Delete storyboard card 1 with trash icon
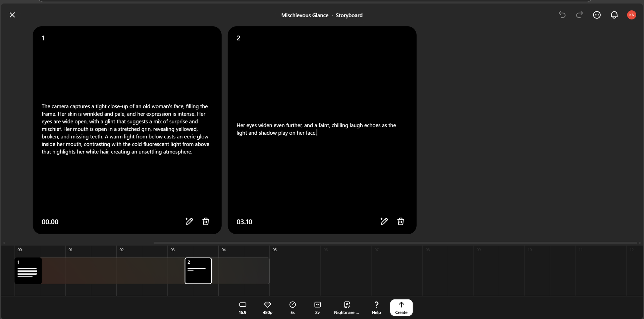Screen dimensions: 644x319 pos(206,221)
